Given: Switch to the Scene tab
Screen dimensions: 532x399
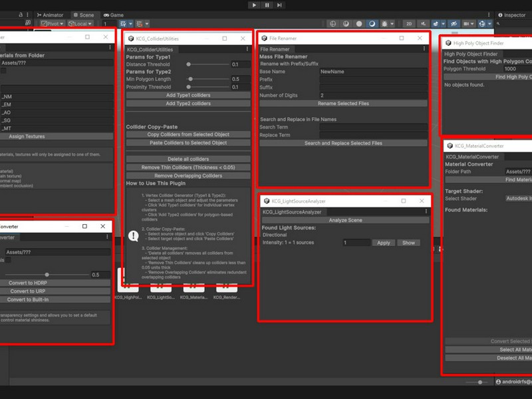Looking at the screenshot, I should point(84,15).
